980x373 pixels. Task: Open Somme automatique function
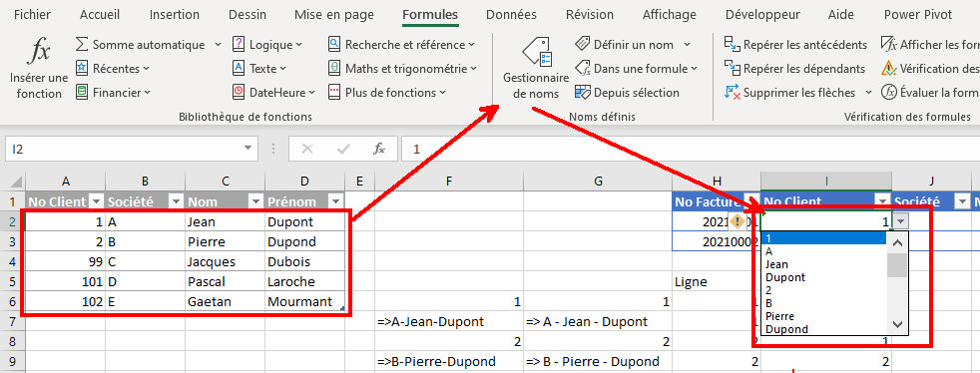point(140,44)
